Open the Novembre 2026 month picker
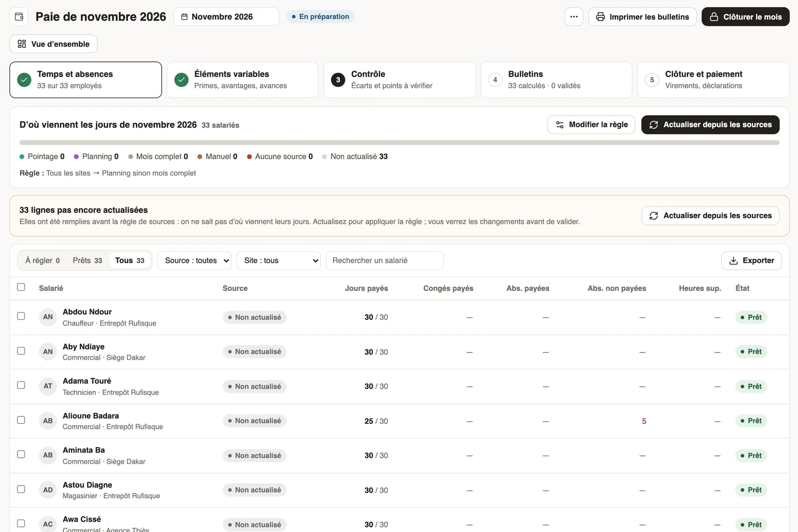Screen dimensions: 798x532 coord(226,16)
